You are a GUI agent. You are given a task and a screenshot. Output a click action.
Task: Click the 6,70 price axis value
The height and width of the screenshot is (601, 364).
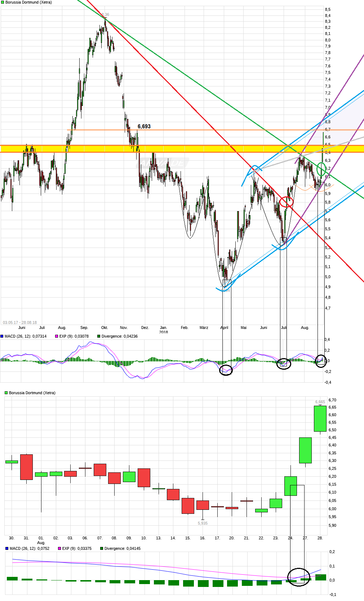tap(332, 400)
